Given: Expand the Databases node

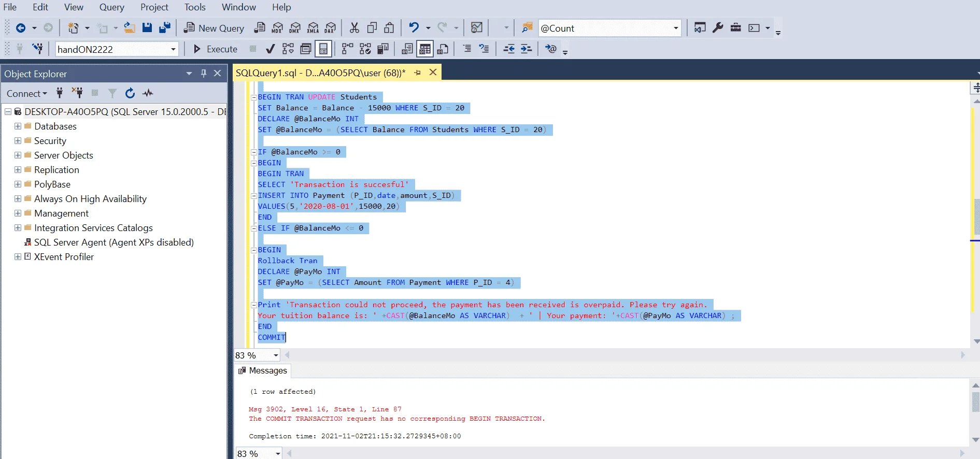Looking at the screenshot, I should click(18, 126).
